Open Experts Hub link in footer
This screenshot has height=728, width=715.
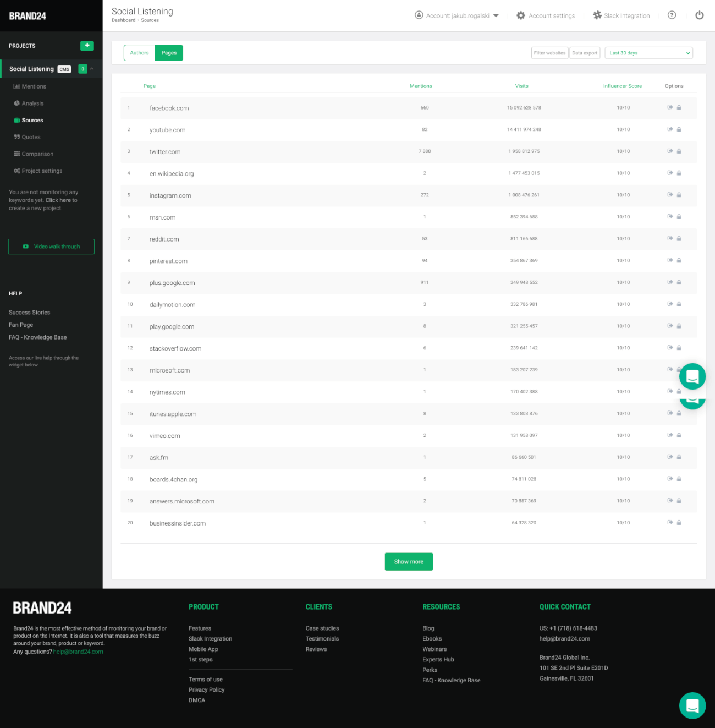(x=438, y=660)
